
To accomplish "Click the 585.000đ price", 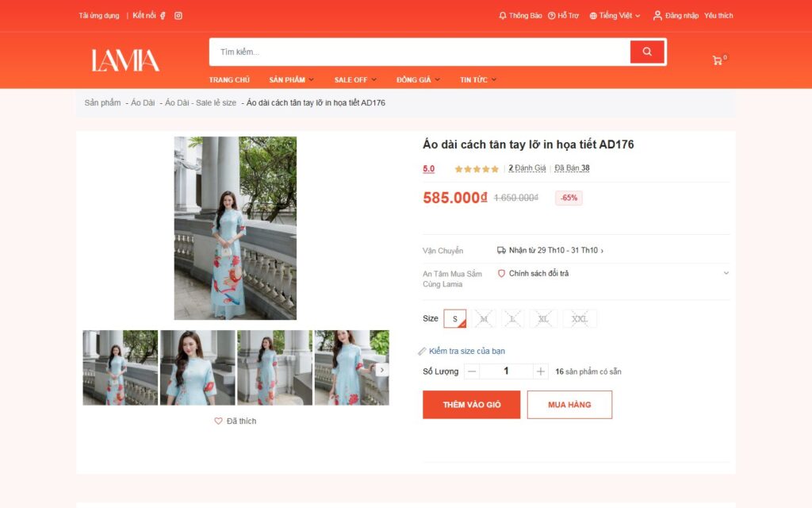I will pos(455,198).
